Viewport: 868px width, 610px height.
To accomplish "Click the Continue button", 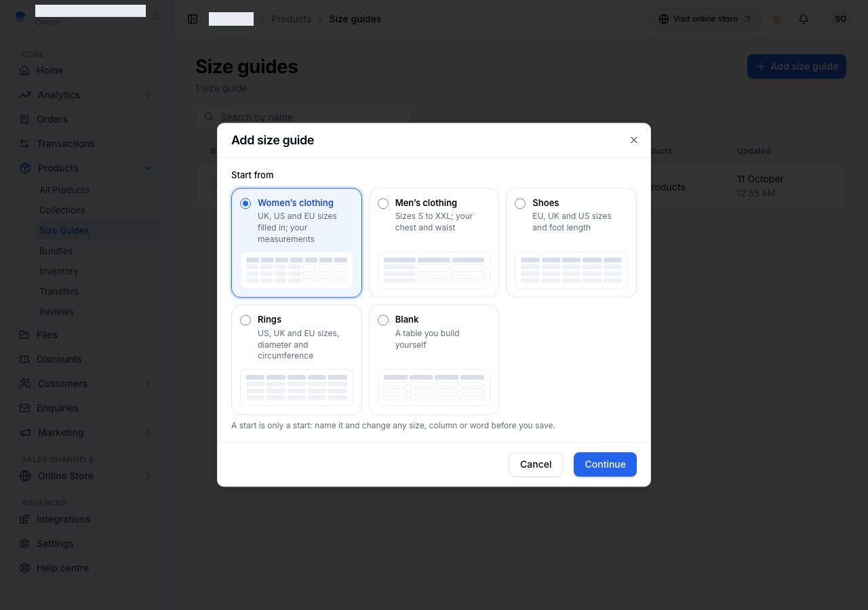I will (x=605, y=464).
